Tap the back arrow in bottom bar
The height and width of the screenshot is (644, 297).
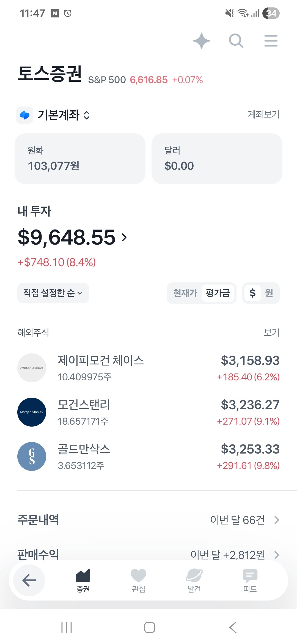[29, 580]
